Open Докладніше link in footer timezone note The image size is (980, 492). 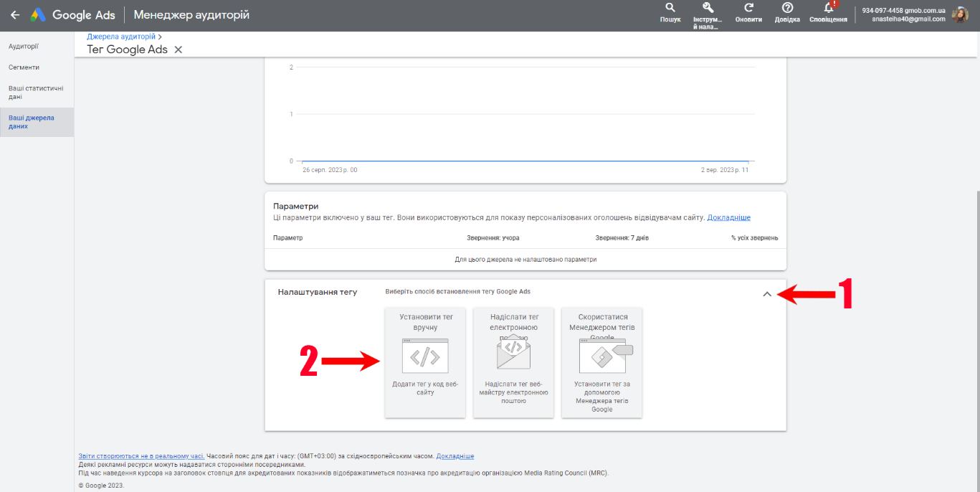455,456
